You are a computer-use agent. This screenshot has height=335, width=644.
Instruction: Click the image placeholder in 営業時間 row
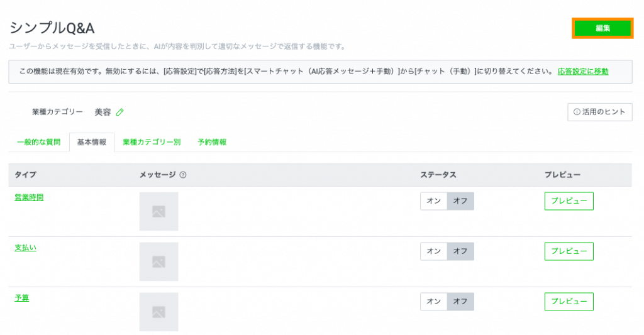tap(158, 211)
